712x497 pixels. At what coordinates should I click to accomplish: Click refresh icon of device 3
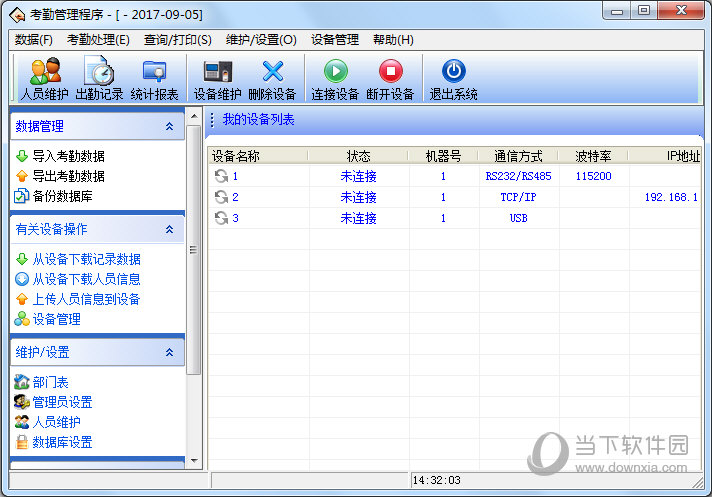222,218
